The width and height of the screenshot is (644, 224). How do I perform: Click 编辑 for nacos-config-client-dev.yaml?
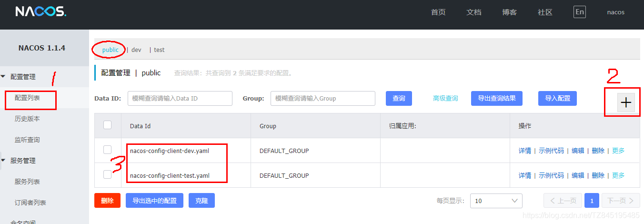(578, 151)
